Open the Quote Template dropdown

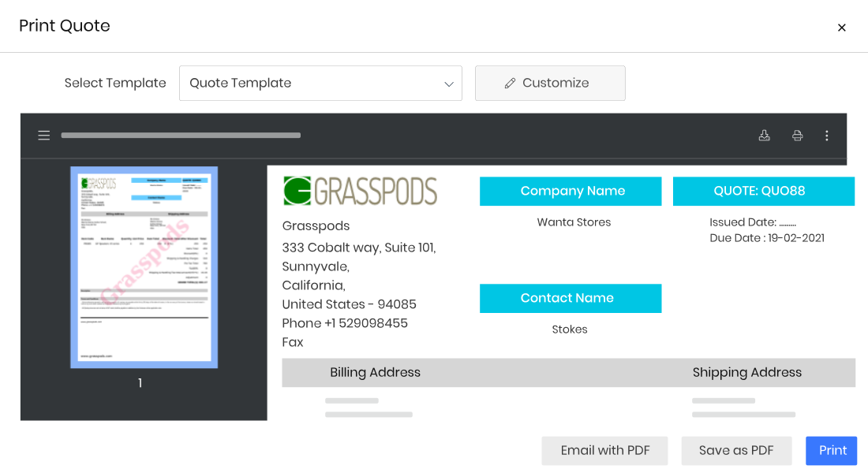click(x=320, y=83)
